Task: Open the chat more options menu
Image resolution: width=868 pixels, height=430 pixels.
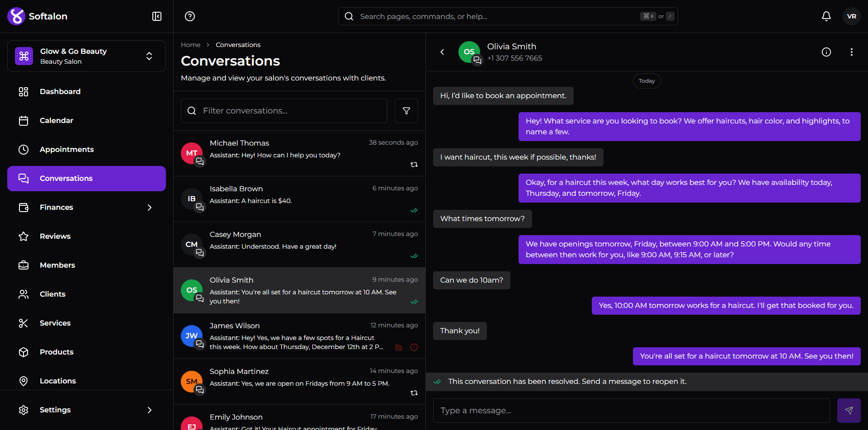Action: point(852,52)
